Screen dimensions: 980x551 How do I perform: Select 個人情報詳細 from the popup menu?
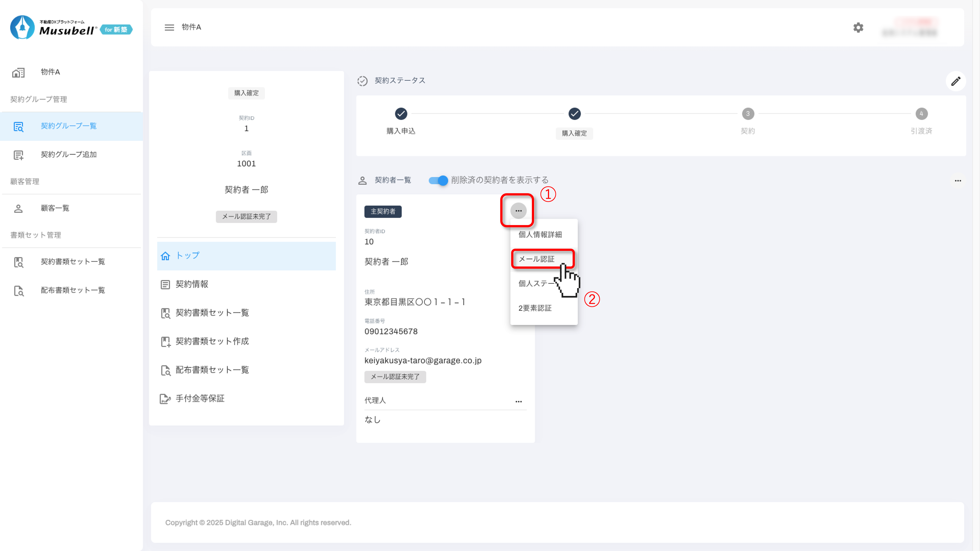[x=540, y=235]
